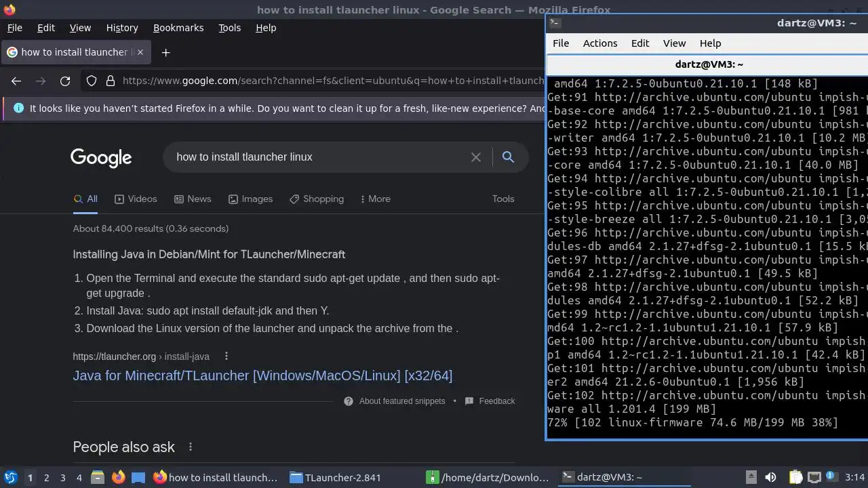Open a new Firefox tab with plus
Image resolution: width=868 pixels, height=488 pixels.
point(165,52)
